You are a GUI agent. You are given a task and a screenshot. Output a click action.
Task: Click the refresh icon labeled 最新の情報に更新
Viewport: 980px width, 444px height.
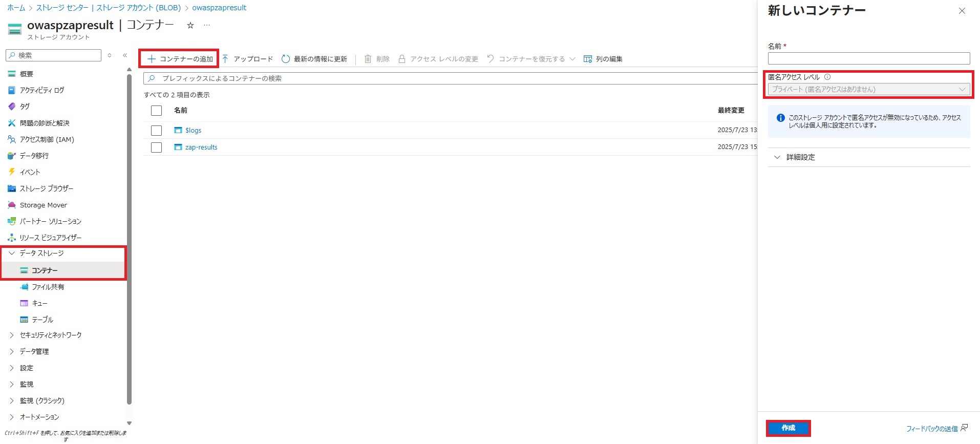[286, 59]
